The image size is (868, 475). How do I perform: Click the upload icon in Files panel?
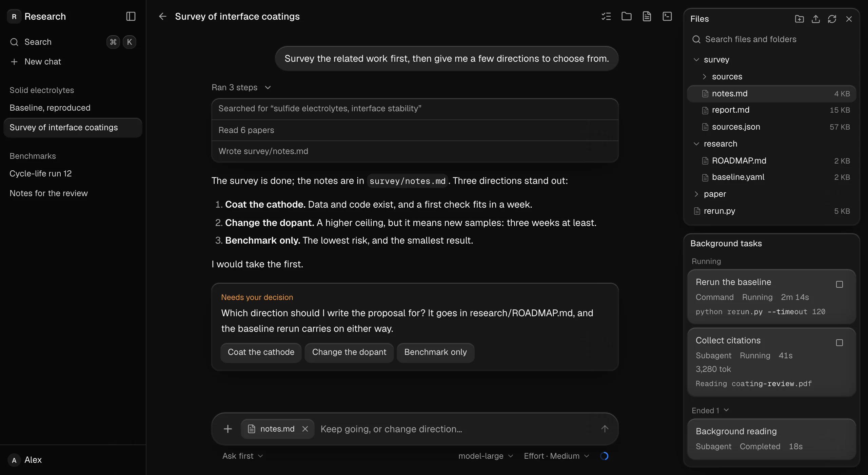coord(816,19)
